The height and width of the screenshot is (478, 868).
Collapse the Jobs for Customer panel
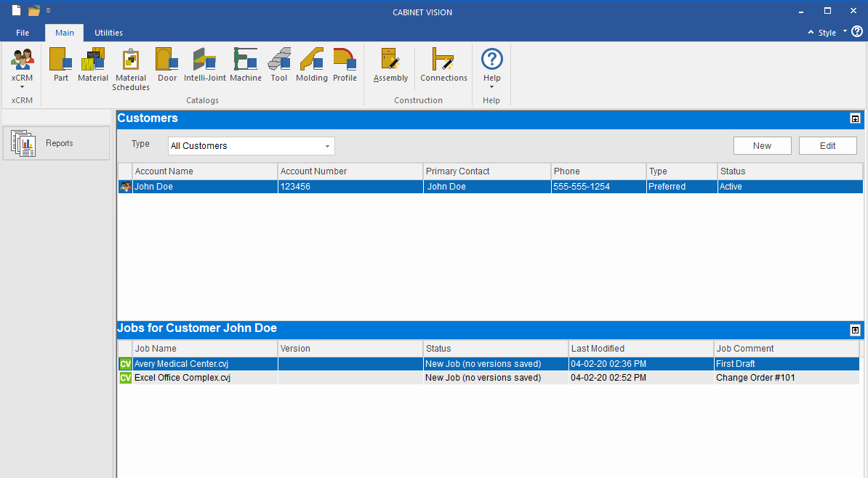click(855, 331)
